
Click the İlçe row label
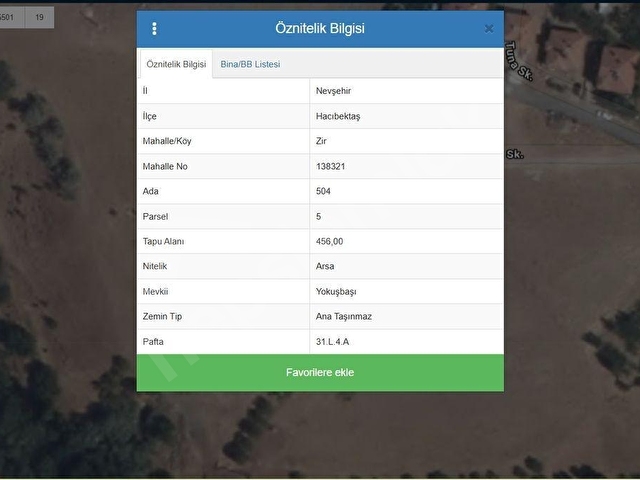tap(149, 116)
